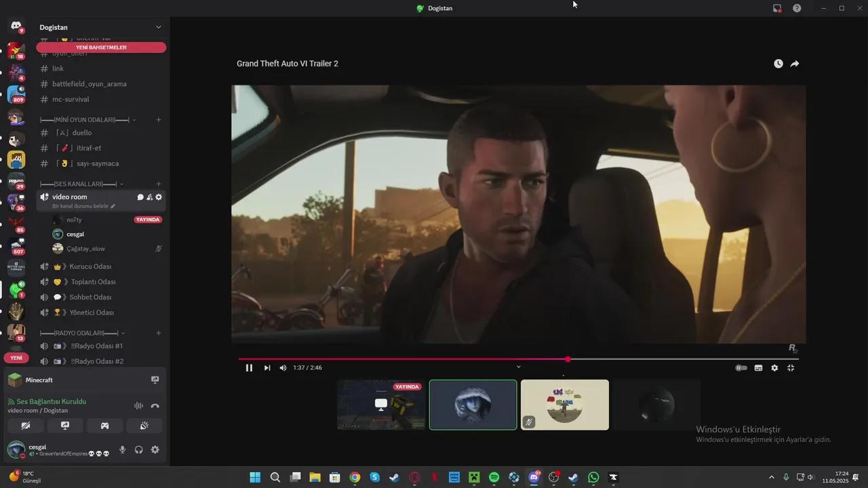Image resolution: width=868 pixels, height=488 pixels.
Task: Open server with 809 badge in sidebar
Action: pos(16,94)
